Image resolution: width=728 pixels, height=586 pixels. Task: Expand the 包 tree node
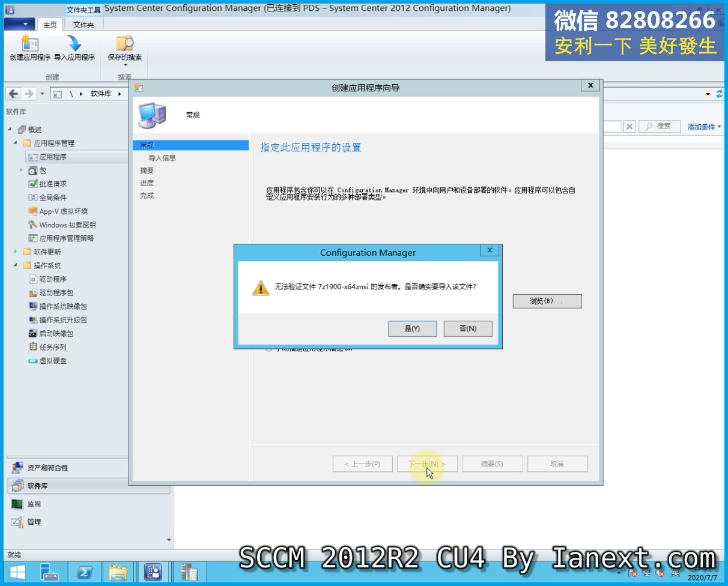click(22, 171)
